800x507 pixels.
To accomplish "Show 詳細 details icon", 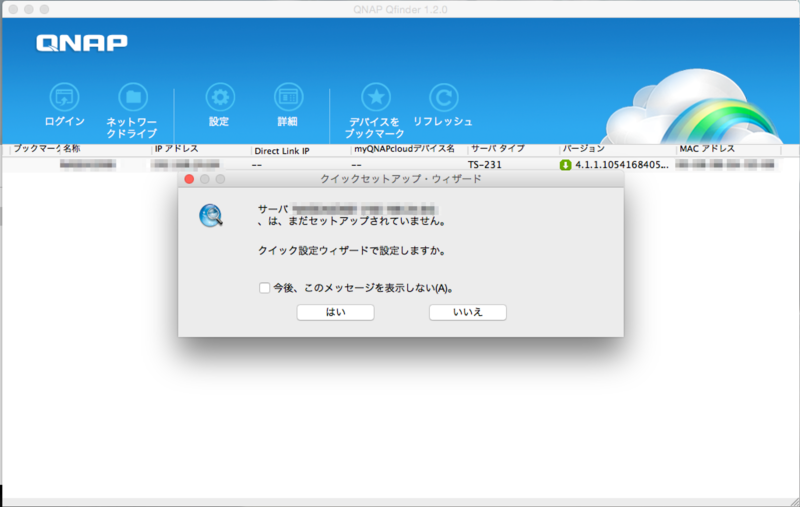I will (x=288, y=97).
